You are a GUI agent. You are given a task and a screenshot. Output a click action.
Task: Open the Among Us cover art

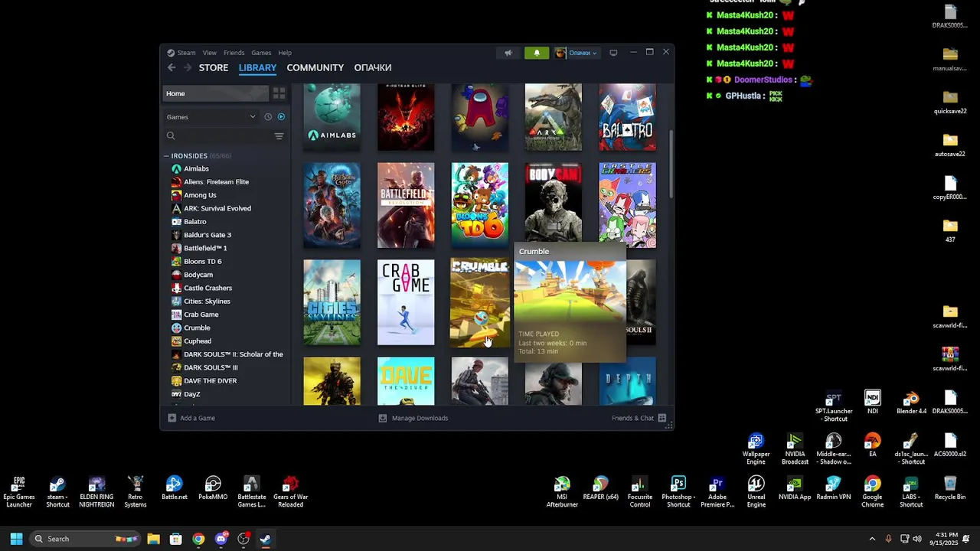pos(479,117)
